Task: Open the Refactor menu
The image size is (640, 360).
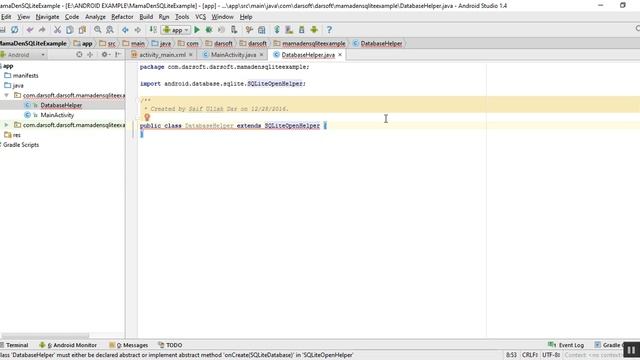Action: pos(122,17)
